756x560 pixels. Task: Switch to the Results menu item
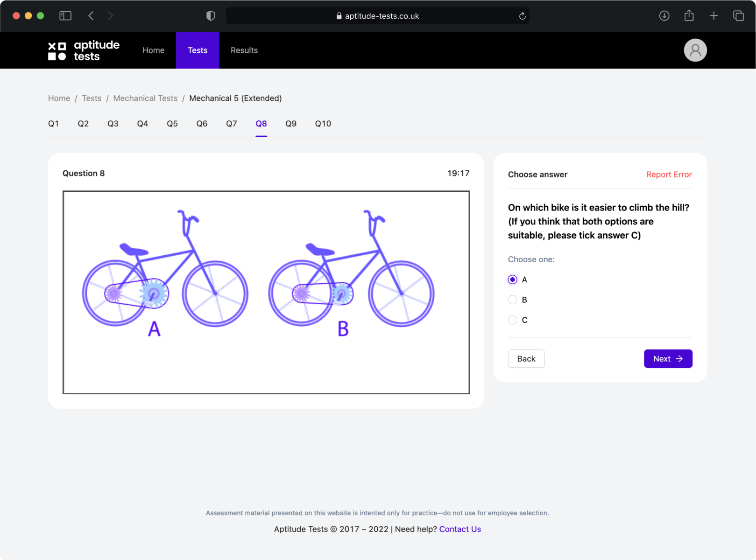point(244,50)
